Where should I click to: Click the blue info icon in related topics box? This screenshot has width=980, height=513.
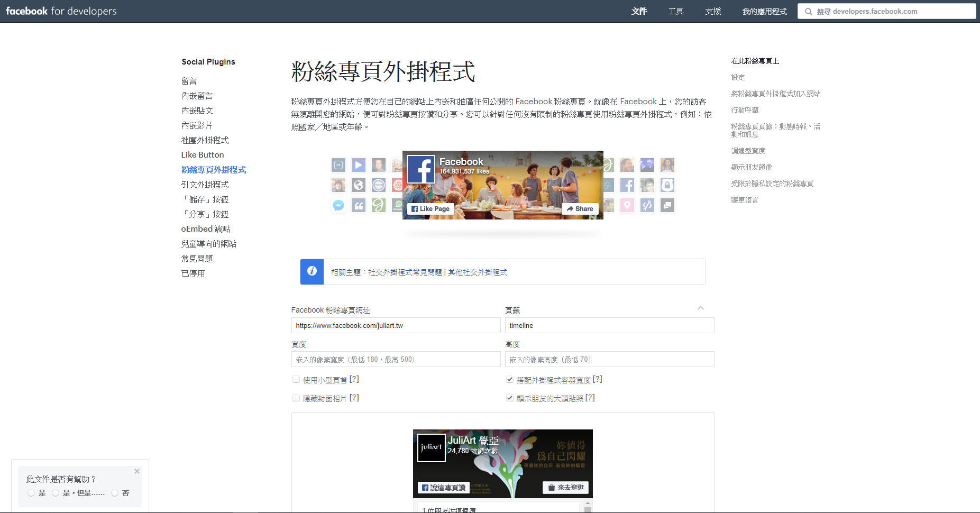point(312,271)
